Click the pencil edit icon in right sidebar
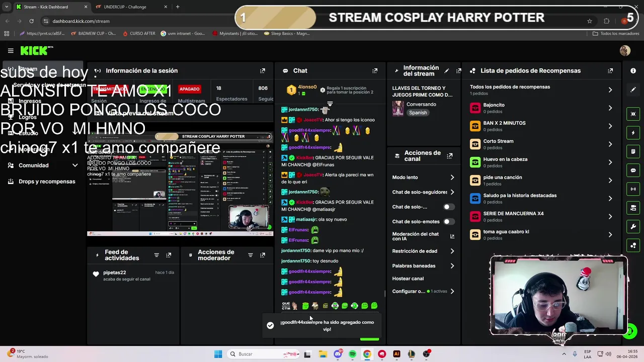Viewport: 644px width, 362px height. point(633,89)
